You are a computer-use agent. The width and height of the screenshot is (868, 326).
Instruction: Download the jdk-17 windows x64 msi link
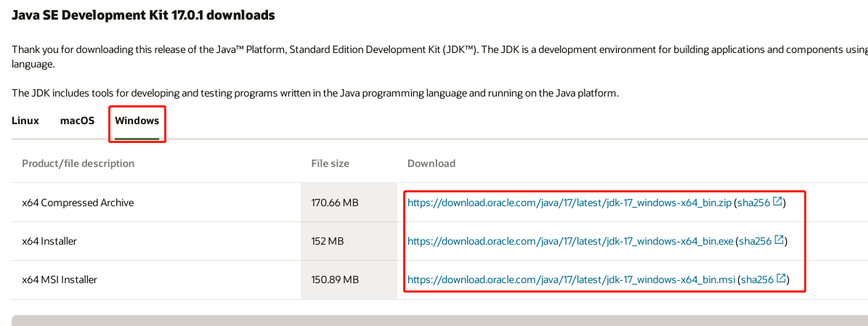pyautogui.click(x=572, y=280)
